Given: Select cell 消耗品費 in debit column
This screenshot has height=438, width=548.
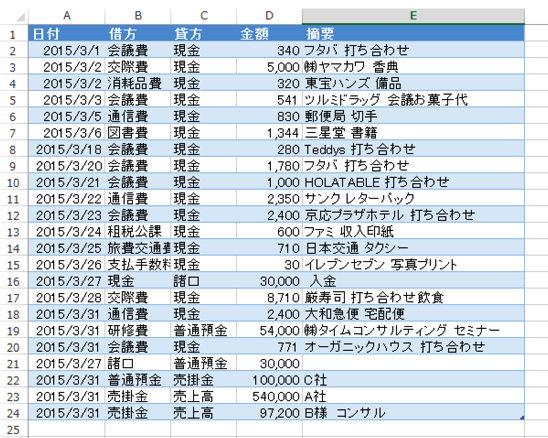Looking at the screenshot, I should [138, 84].
